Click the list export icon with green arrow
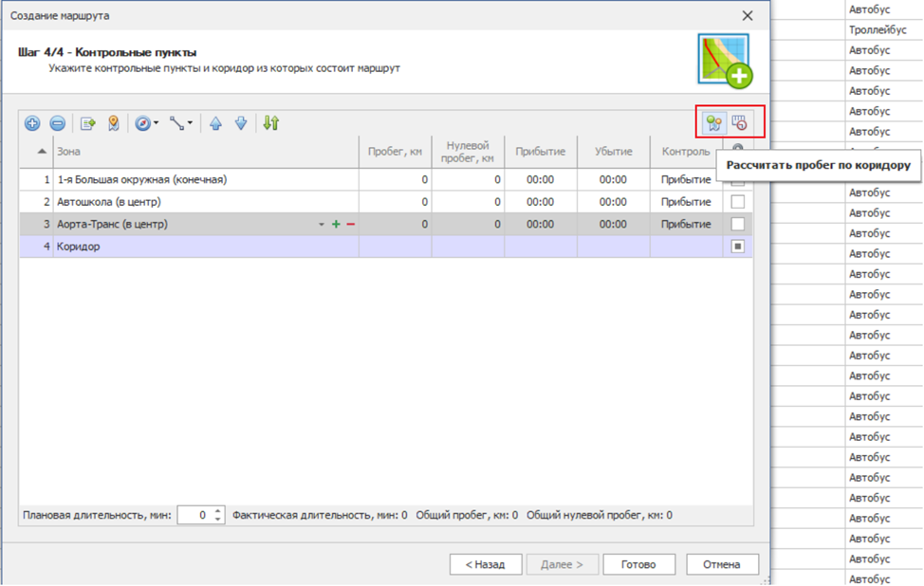The height and width of the screenshot is (586, 924). 88,123
